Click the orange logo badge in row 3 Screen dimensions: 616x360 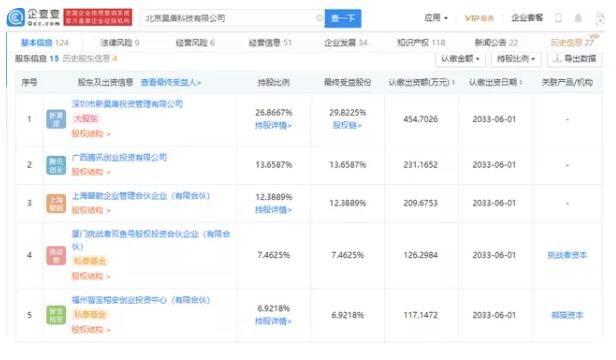click(56, 203)
